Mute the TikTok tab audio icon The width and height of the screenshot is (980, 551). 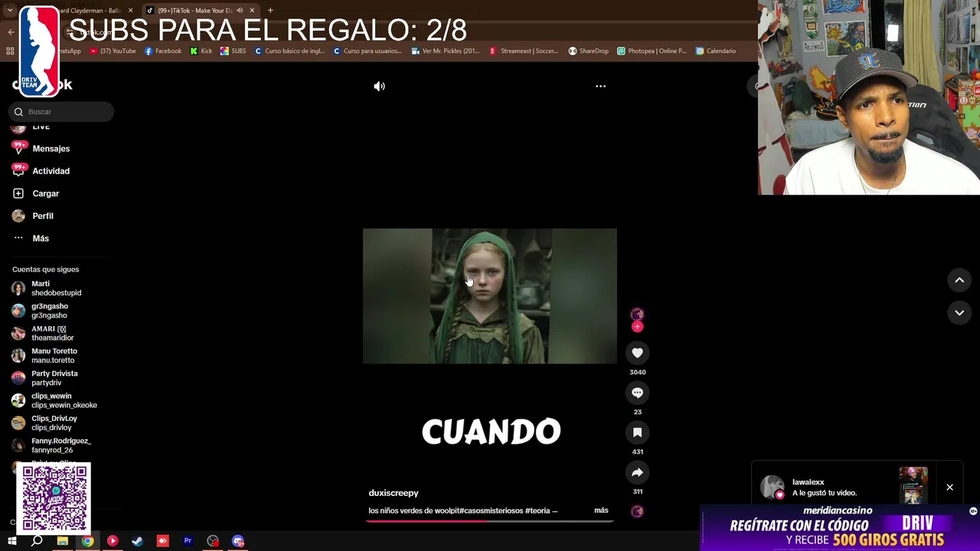pos(240,11)
